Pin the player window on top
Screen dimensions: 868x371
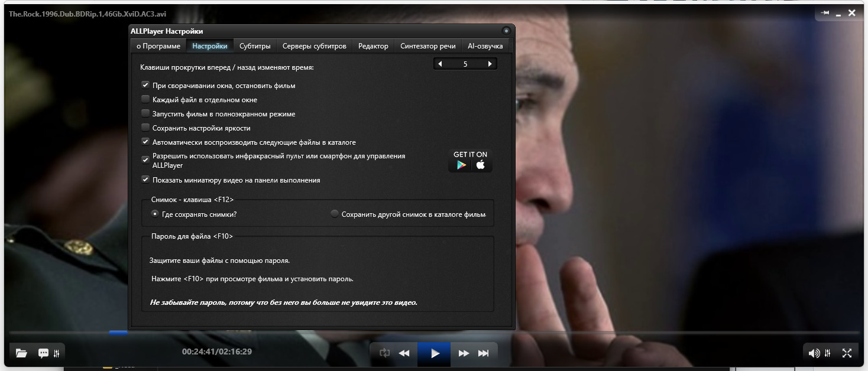825,13
